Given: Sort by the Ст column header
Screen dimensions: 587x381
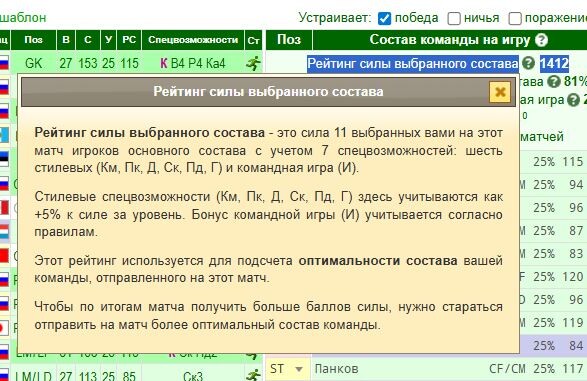Looking at the screenshot, I should tap(253, 40).
